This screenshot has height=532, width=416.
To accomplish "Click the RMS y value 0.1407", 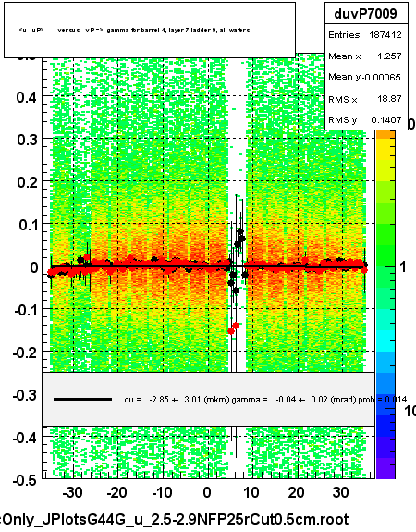I will [386, 119].
